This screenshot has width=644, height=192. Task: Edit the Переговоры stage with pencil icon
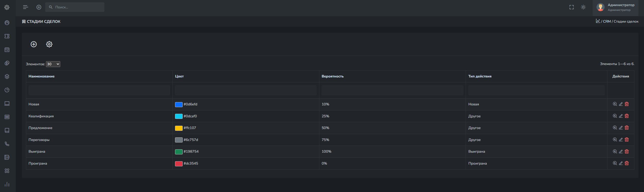(x=621, y=140)
